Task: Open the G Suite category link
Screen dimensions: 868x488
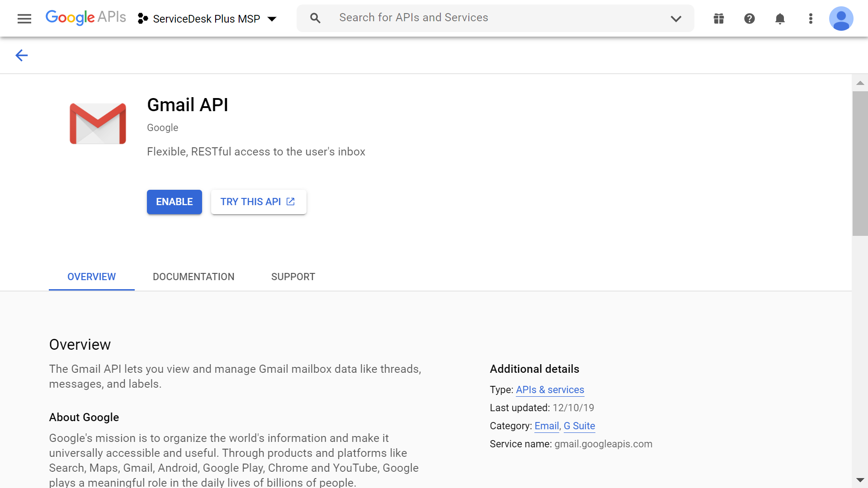Action: click(x=579, y=426)
